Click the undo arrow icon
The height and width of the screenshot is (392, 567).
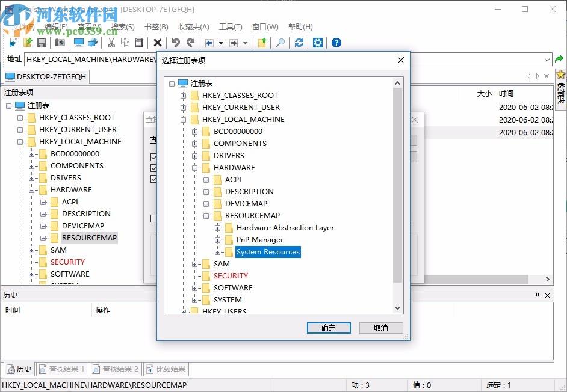click(176, 43)
